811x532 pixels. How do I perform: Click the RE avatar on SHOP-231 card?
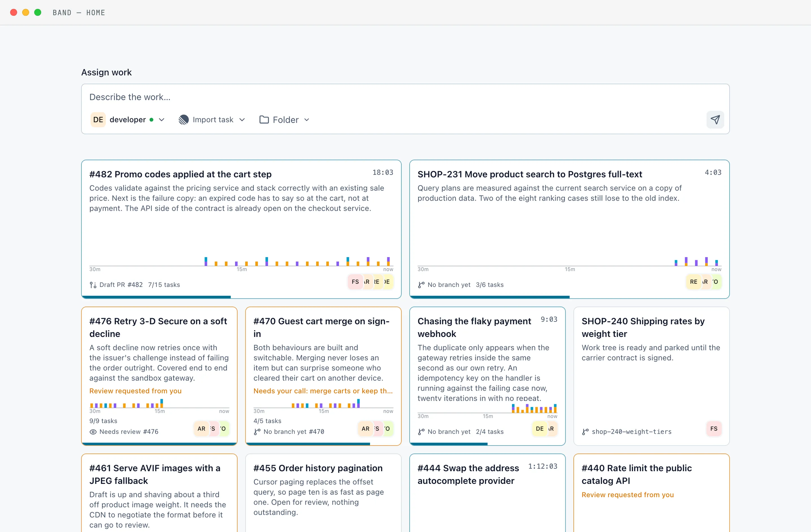(693, 282)
